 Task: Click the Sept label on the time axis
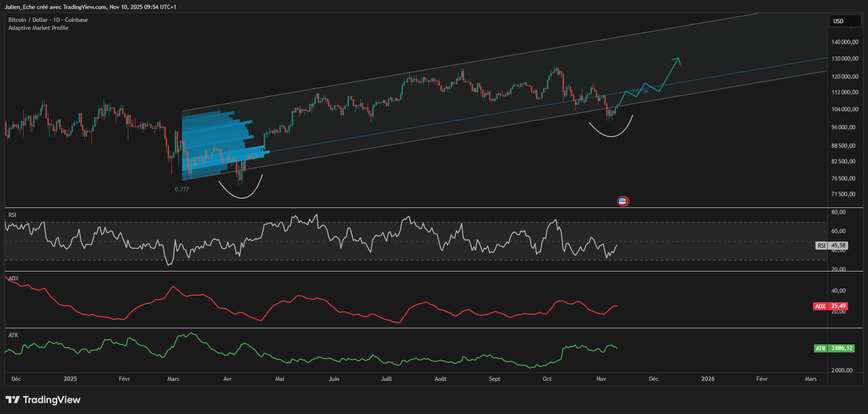pos(494,379)
